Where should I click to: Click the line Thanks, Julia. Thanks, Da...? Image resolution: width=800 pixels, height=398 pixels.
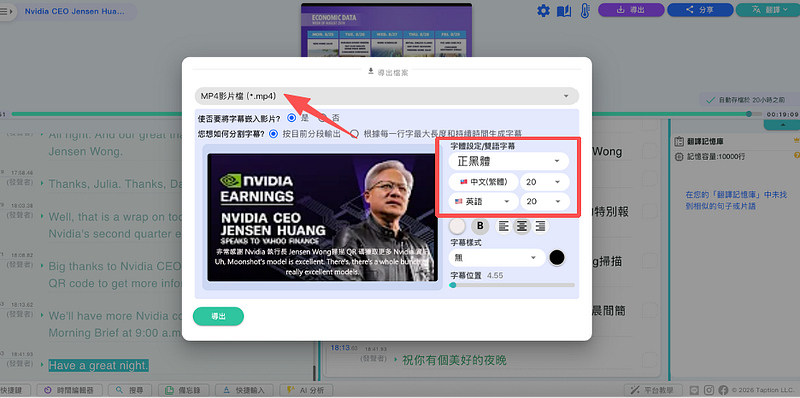115,184
